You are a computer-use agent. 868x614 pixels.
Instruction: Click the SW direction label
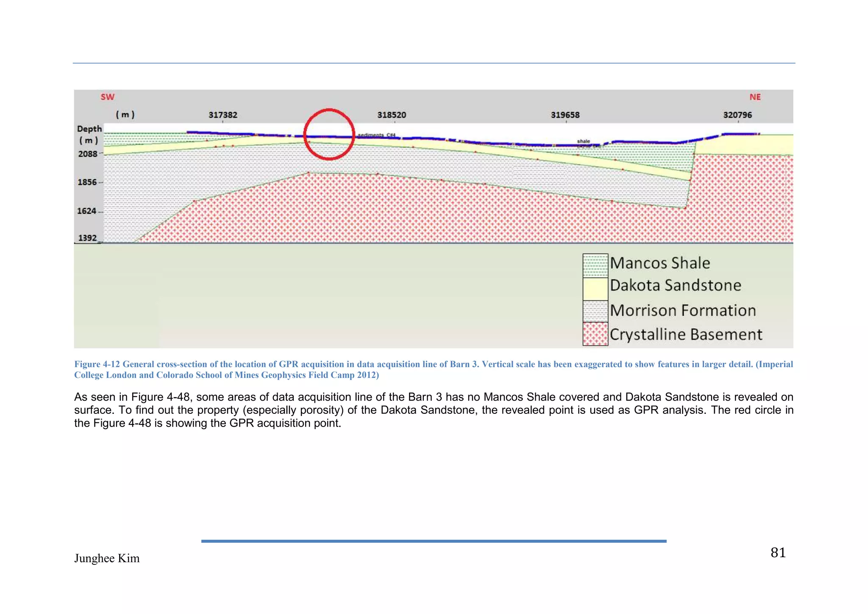[x=108, y=97]
